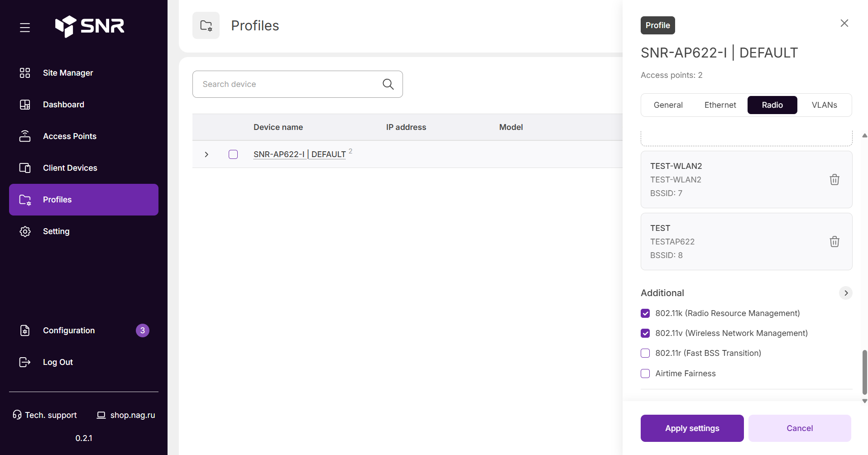
Task: Expand the SNR-AP622-I DEFAULT row
Action: [206, 154]
